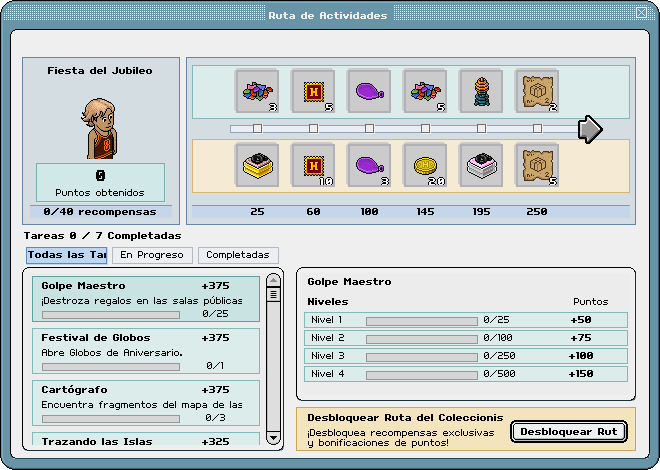The width and height of the screenshot is (660, 470).
Task: Click the progress marker above 195 points
Action: coord(481,128)
